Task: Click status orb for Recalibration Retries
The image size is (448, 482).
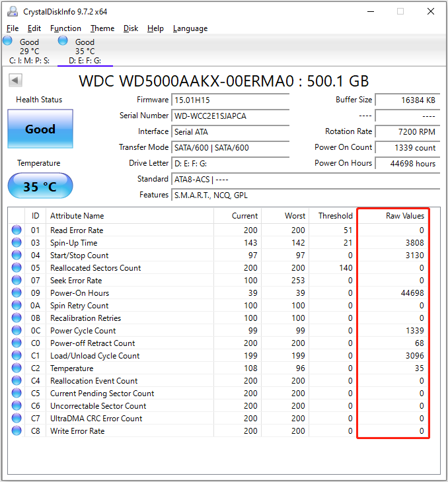Action: point(17,318)
